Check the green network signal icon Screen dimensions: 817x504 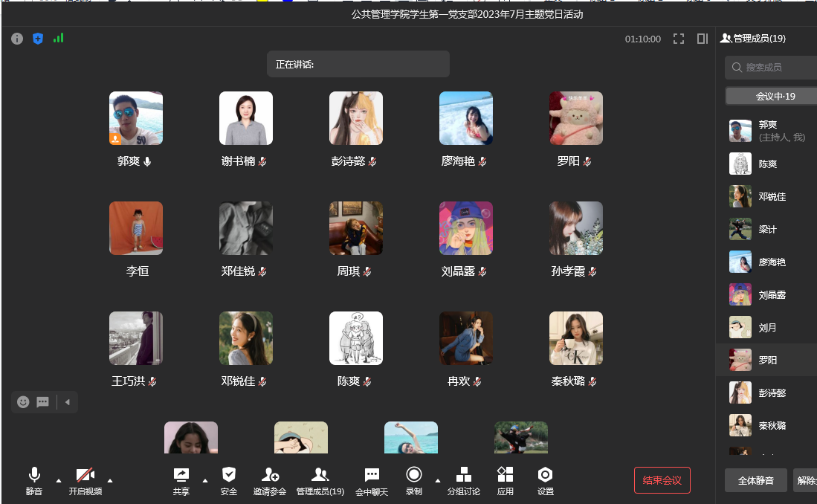(58, 38)
